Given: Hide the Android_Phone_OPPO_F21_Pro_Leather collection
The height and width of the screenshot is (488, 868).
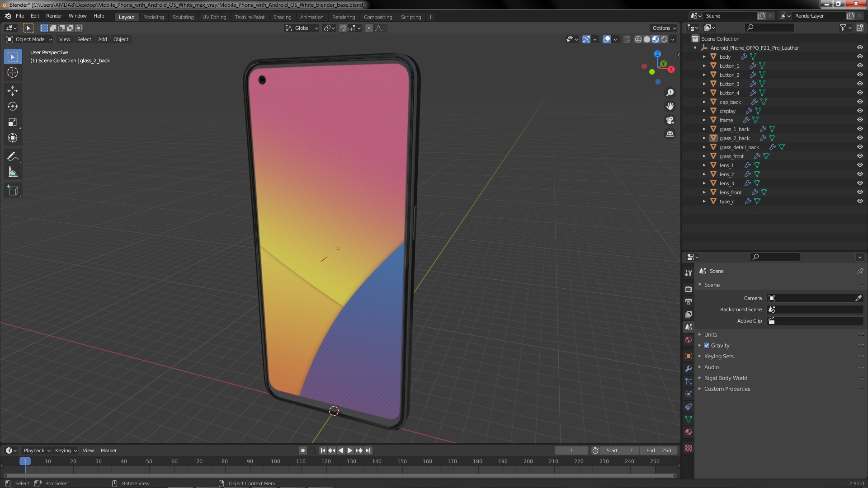Looking at the screenshot, I should [860, 47].
